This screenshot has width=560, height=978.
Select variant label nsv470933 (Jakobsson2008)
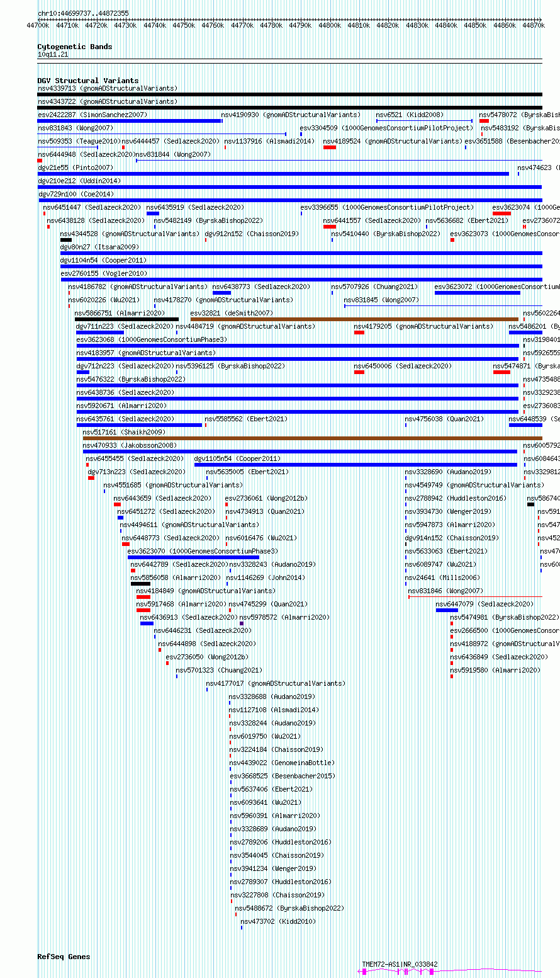point(130,445)
